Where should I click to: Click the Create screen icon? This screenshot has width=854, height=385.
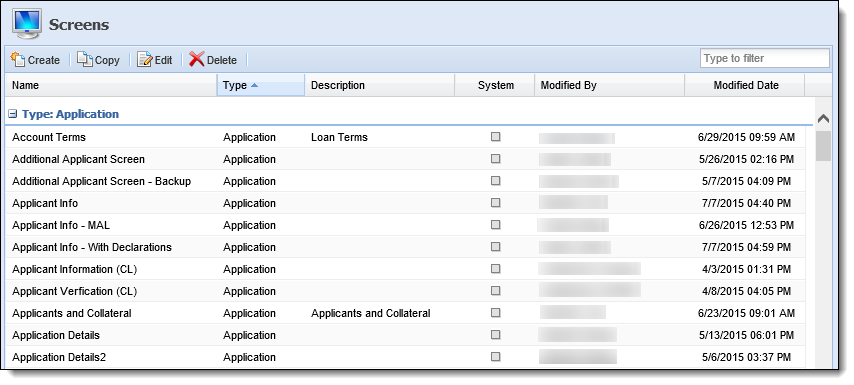(18, 59)
